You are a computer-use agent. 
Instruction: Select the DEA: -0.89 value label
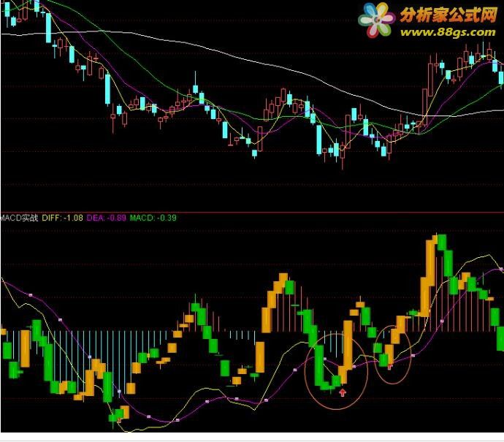click(107, 218)
